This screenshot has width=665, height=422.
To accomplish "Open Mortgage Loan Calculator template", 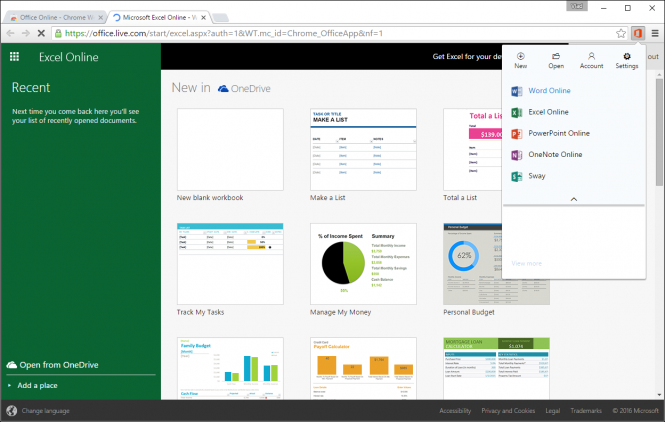I will (x=496, y=368).
